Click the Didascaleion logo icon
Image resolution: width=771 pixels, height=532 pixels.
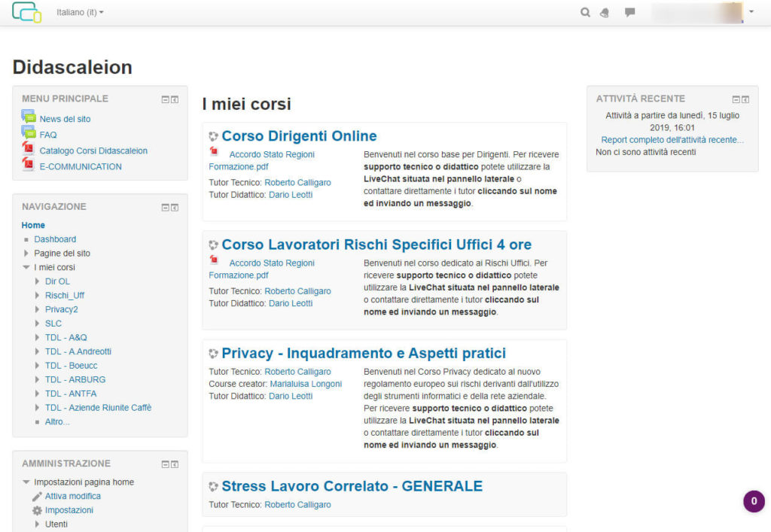coord(26,13)
